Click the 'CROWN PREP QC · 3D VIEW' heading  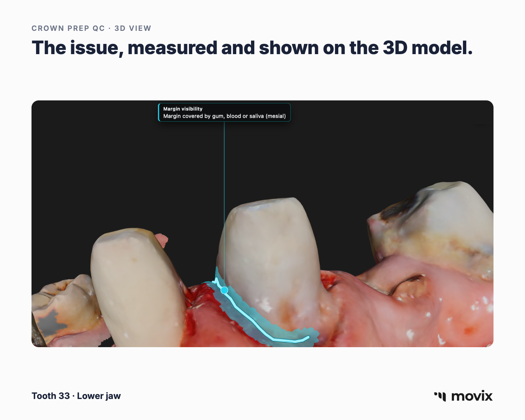[x=91, y=28]
